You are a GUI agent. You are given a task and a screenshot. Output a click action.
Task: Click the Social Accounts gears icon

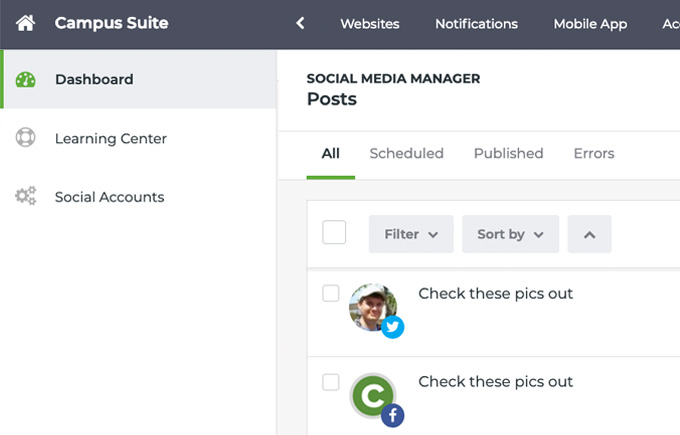[x=26, y=196]
